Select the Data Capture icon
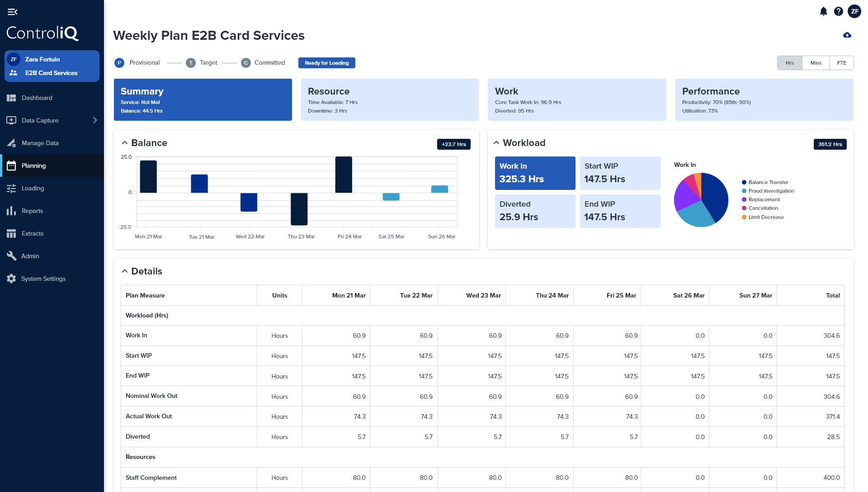This screenshot has width=868, height=492. coord(11,120)
